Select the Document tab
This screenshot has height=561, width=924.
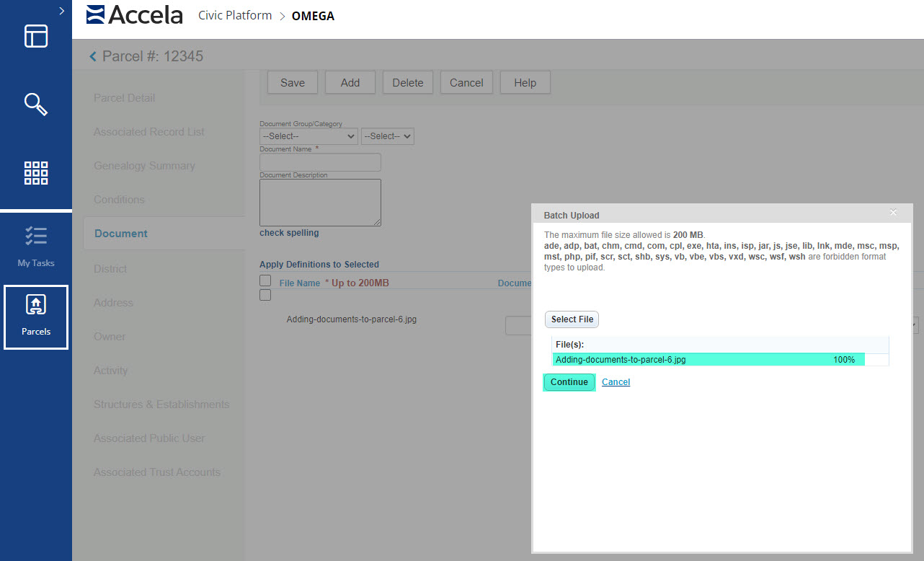(x=121, y=234)
